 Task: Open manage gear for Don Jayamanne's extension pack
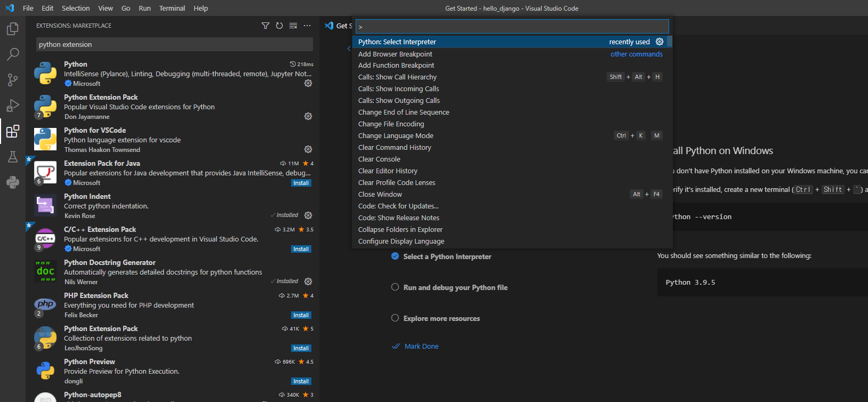pyautogui.click(x=308, y=116)
